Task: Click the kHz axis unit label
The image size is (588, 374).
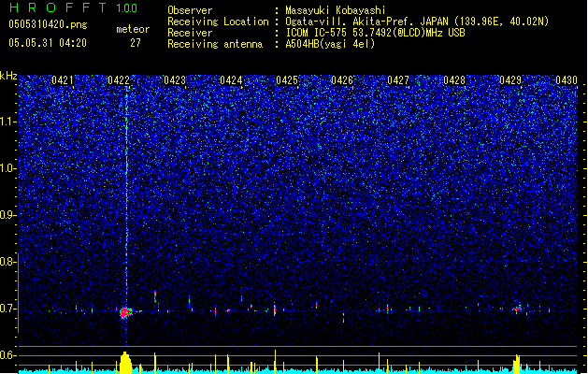Action: [8, 76]
